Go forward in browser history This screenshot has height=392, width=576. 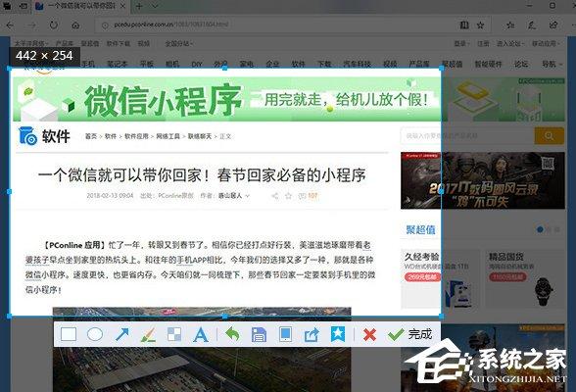pos(32,24)
